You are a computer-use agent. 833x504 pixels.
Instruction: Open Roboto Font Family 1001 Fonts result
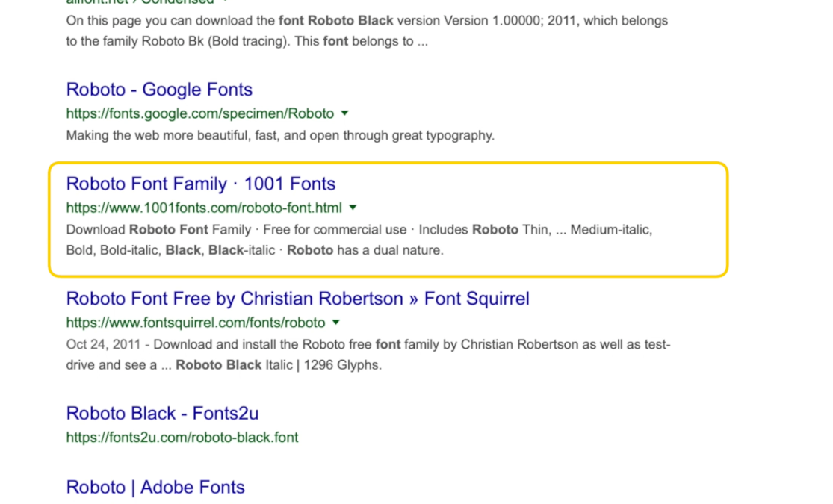point(201,184)
